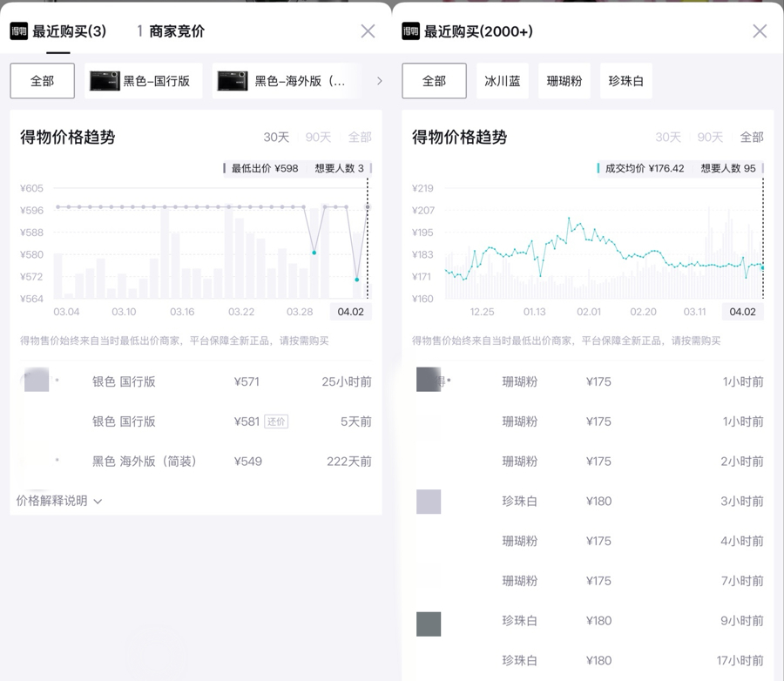This screenshot has width=784, height=681.
Task: Select 全部 filter in left panel
Action: point(42,81)
